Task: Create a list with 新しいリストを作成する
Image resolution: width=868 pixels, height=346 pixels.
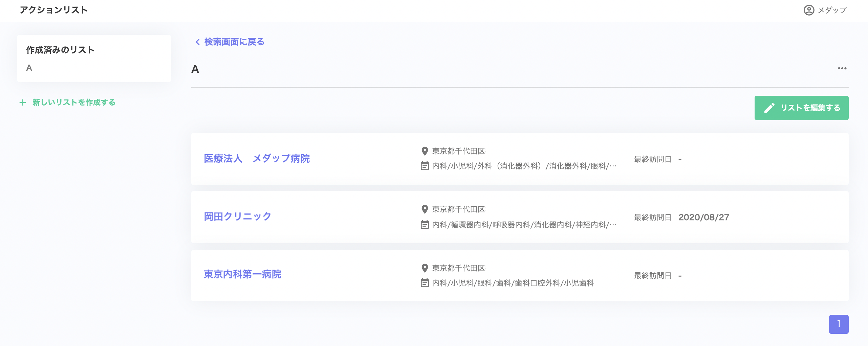Action: tap(74, 102)
